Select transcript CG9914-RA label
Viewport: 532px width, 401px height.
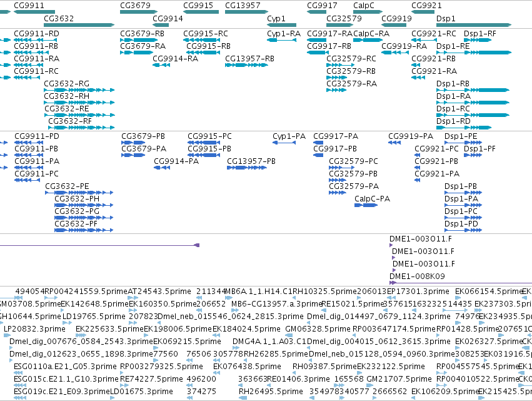coord(176,58)
